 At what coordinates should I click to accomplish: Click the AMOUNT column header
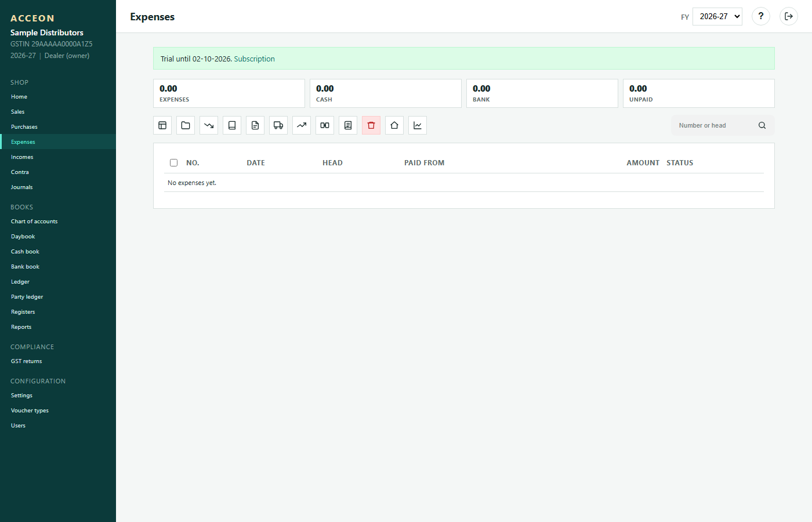pyautogui.click(x=643, y=163)
